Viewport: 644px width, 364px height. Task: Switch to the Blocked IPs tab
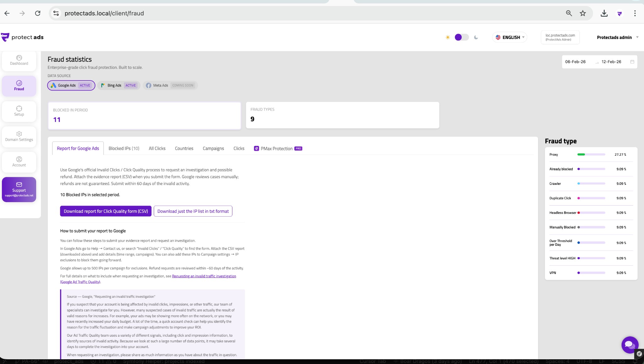click(x=124, y=148)
